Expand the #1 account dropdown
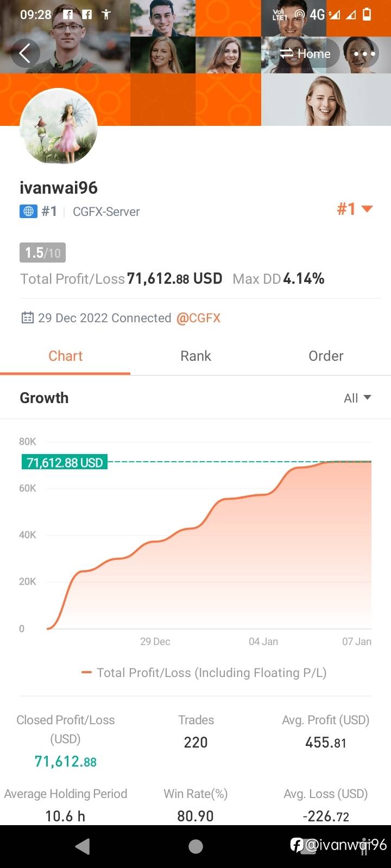This screenshot has width=391, height=868. pyautogui.click(x=355, y=209)
